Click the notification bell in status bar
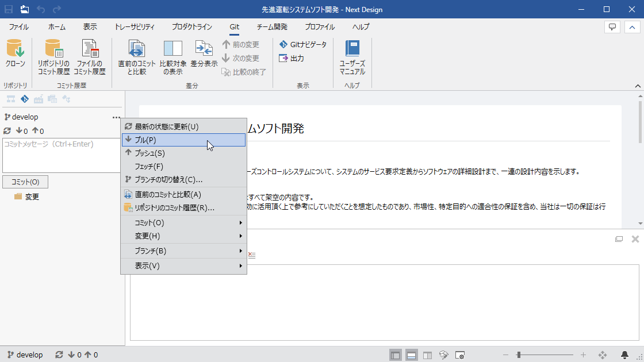Screen dimensions: 644x362 click(x=624, y=355)
